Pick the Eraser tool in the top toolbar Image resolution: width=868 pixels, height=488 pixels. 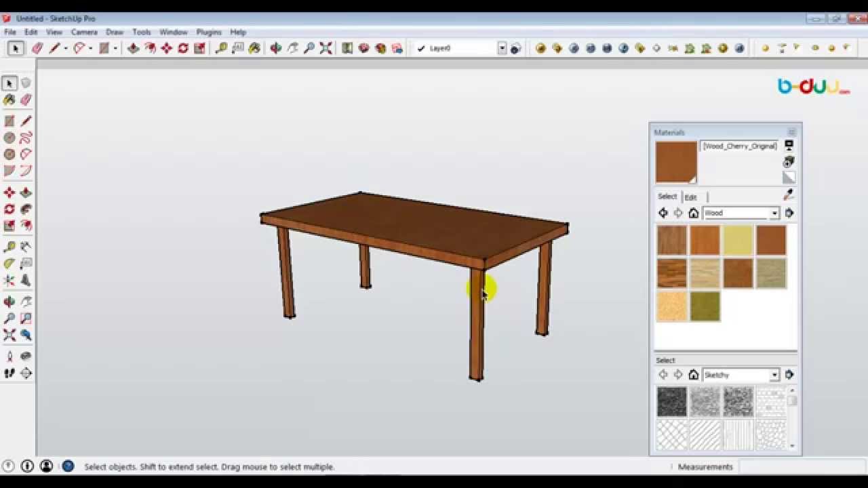coord(37,48)
